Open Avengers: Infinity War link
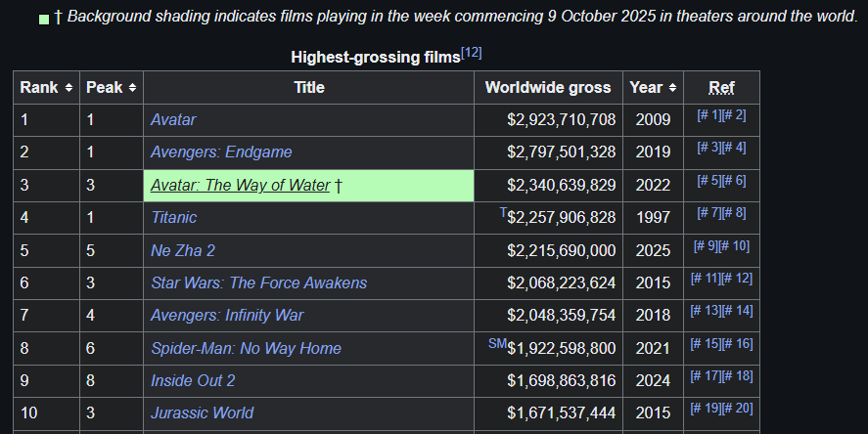The height and width of the screenshot is (434, 868). tap(227, 316)
